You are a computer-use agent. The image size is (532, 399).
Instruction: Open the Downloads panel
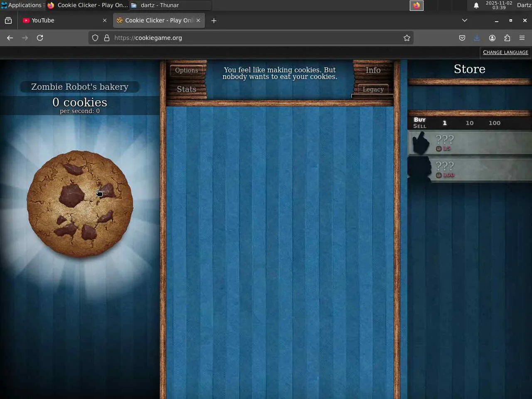pyautogui.click(x=477, y=38)
